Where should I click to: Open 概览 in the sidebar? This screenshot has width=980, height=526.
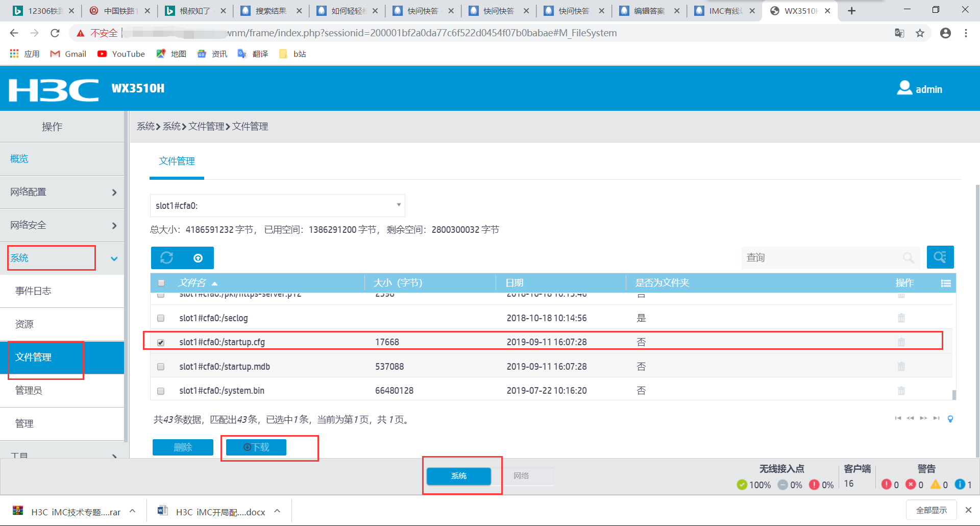point(19,159)
